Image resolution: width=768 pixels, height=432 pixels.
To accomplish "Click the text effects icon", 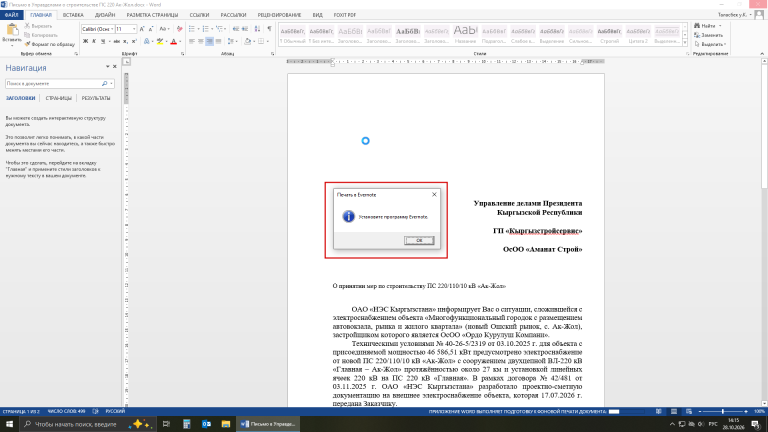I will tap(146, 42).
